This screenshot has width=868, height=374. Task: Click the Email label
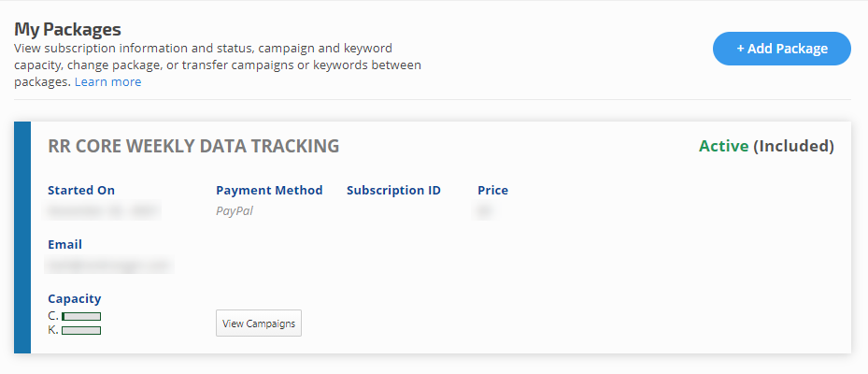[64, 245]
